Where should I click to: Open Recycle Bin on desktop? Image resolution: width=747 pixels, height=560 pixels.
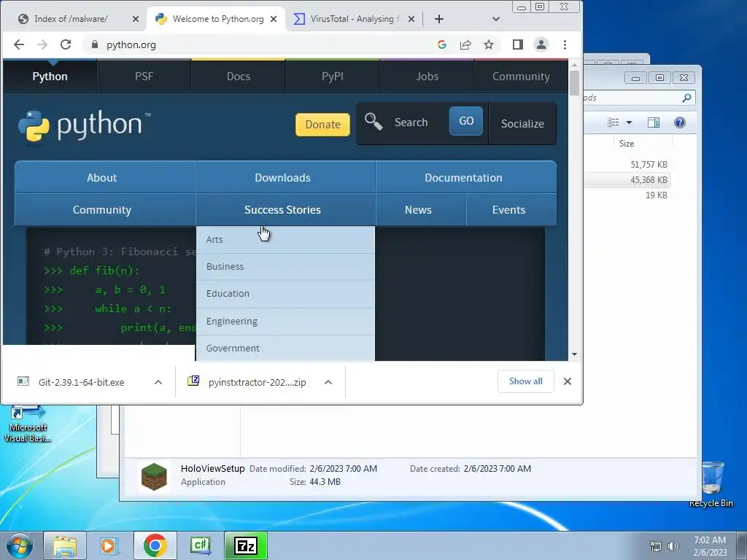[x=711, y=485]
